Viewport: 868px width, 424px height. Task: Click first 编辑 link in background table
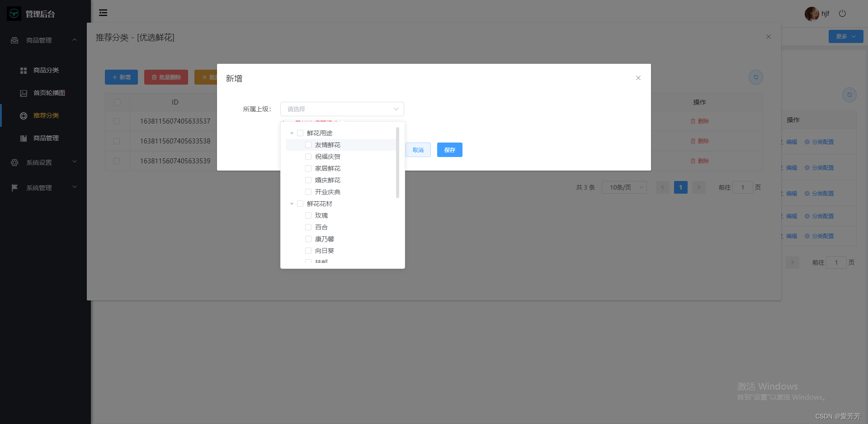click(791, 142)
